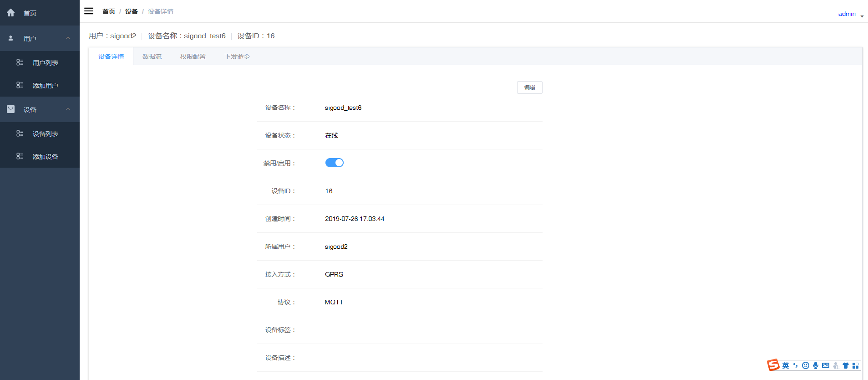868x380 pixels.
Task: Open 添加设备 in the sidebar
Action: click(40, 156)
